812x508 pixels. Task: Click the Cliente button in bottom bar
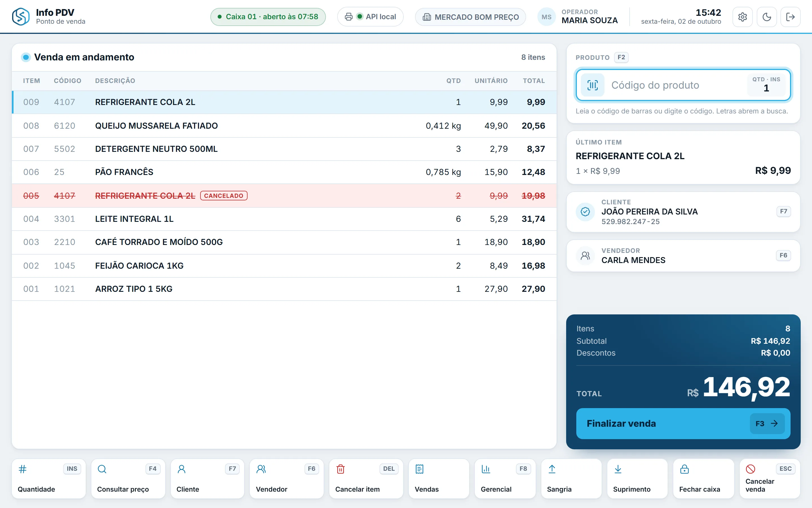207,478
